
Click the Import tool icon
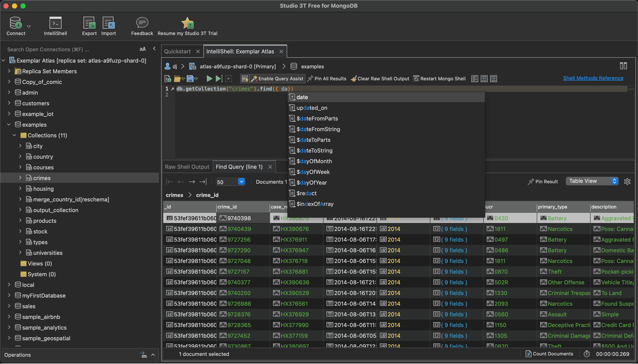[108, 25]
